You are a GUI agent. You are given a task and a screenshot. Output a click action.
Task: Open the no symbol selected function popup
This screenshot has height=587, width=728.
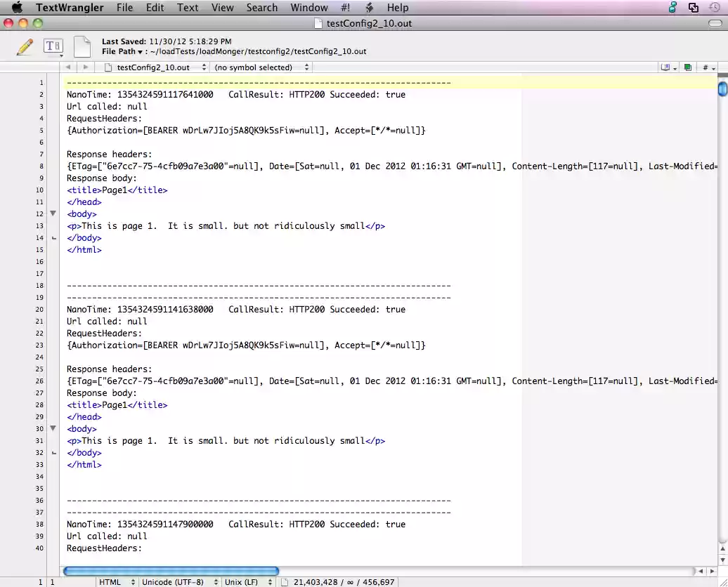pyautogui.click(x=261, y=67)
